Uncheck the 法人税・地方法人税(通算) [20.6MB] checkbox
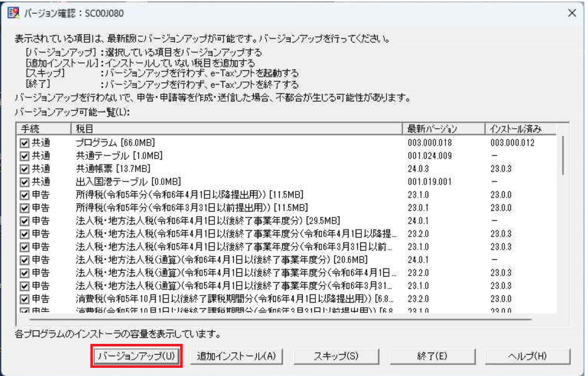Viewport: 588px width, 376px height. 24,260
